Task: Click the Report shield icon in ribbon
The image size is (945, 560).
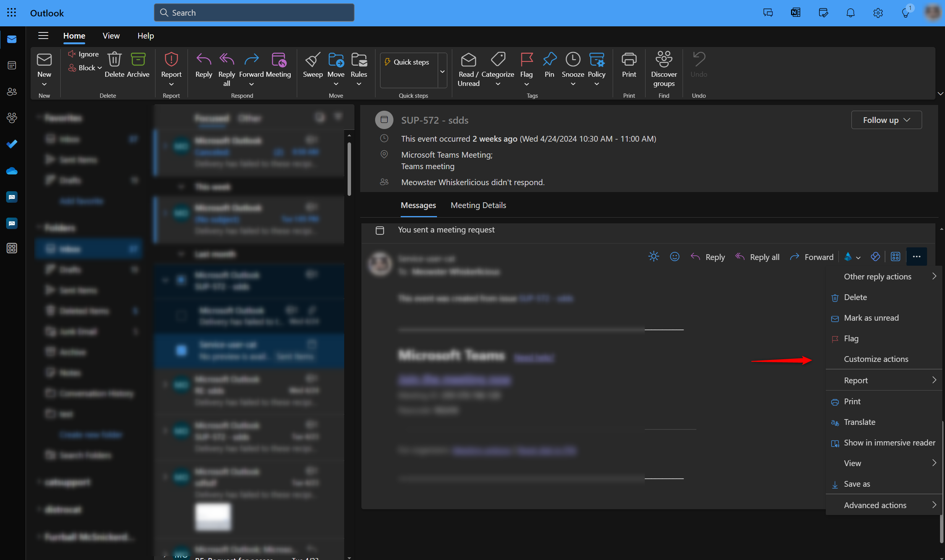Action: tap(171, 60)
